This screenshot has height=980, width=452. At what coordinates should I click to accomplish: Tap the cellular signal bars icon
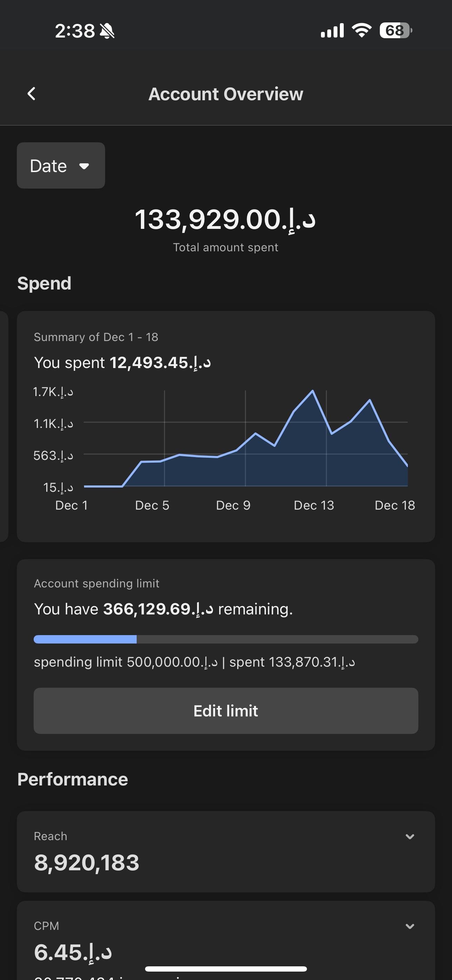click(x=332, y=30)
